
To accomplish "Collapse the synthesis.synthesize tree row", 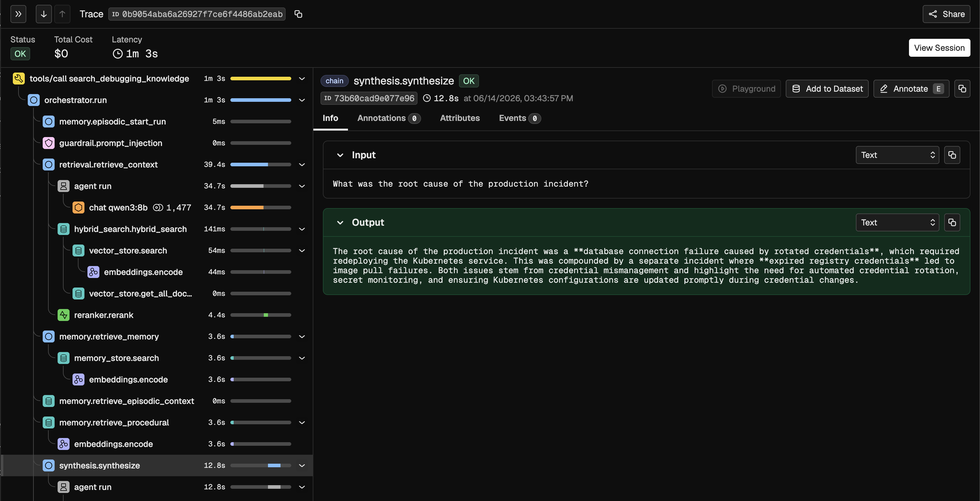I will [x=302, y=465].
